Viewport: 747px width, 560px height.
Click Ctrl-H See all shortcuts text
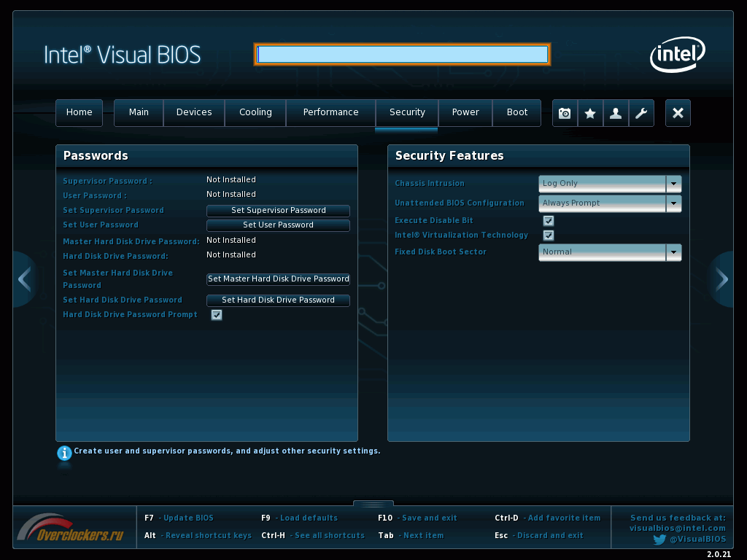(313, 536)
